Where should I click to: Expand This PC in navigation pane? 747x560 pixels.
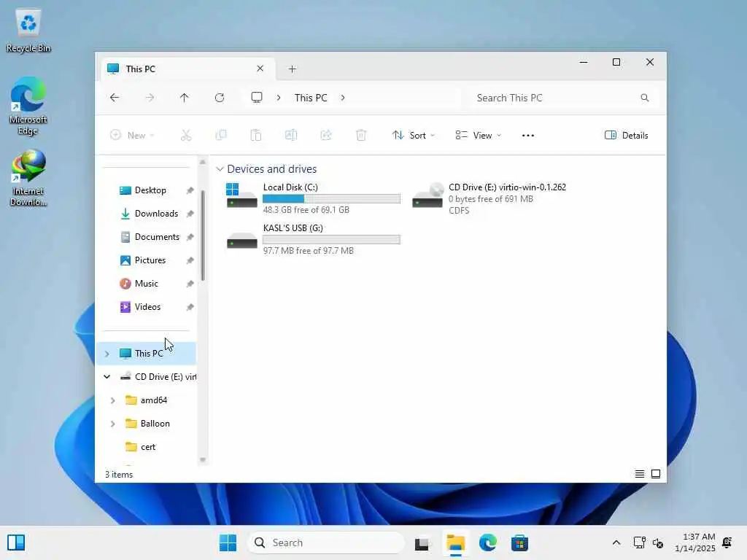pos(107,354)
